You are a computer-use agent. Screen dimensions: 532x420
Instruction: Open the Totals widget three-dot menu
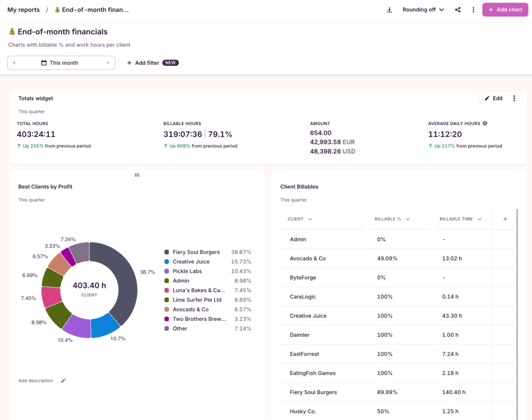click(514, 98)
